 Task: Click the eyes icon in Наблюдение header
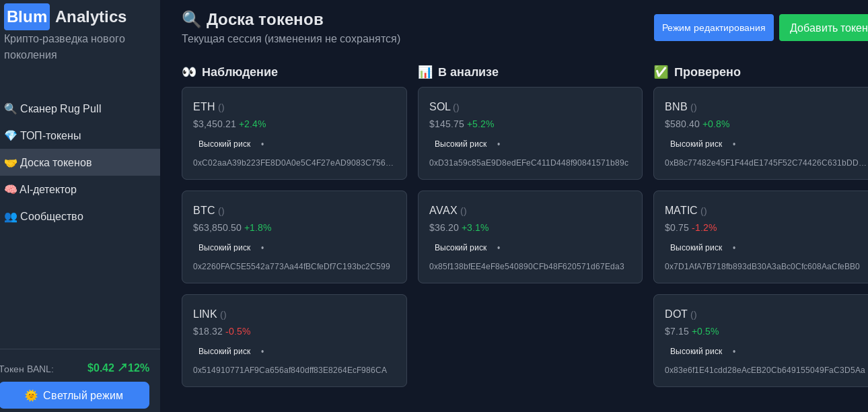click(189, 72)
